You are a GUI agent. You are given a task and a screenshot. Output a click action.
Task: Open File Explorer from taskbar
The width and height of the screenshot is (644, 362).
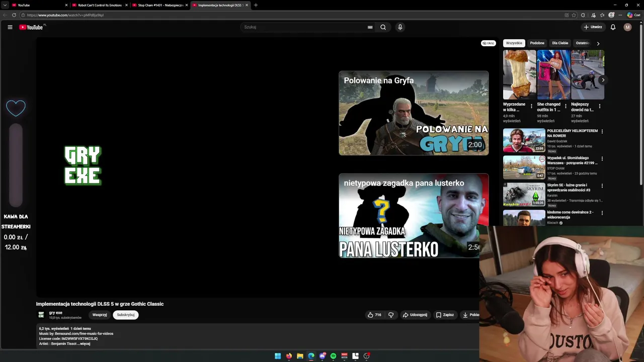(300, 356)
